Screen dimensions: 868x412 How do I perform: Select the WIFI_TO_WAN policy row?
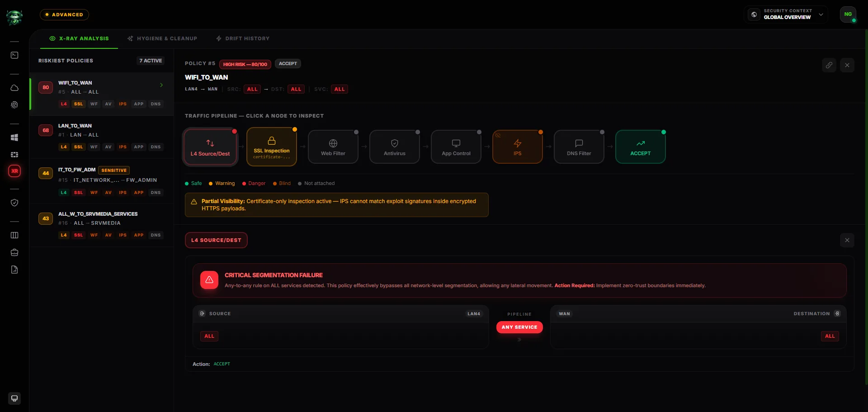click(102, 94)
